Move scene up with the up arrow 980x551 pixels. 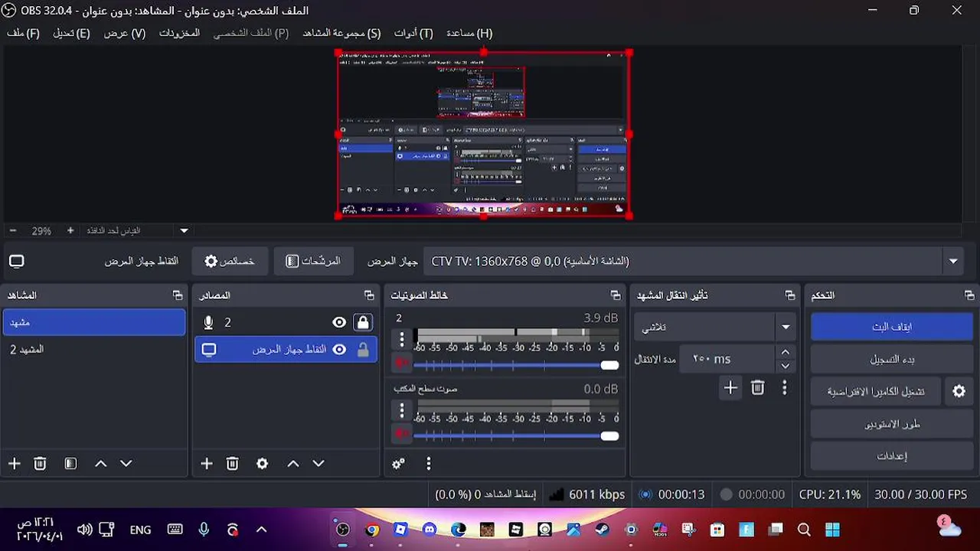(100, 464)
